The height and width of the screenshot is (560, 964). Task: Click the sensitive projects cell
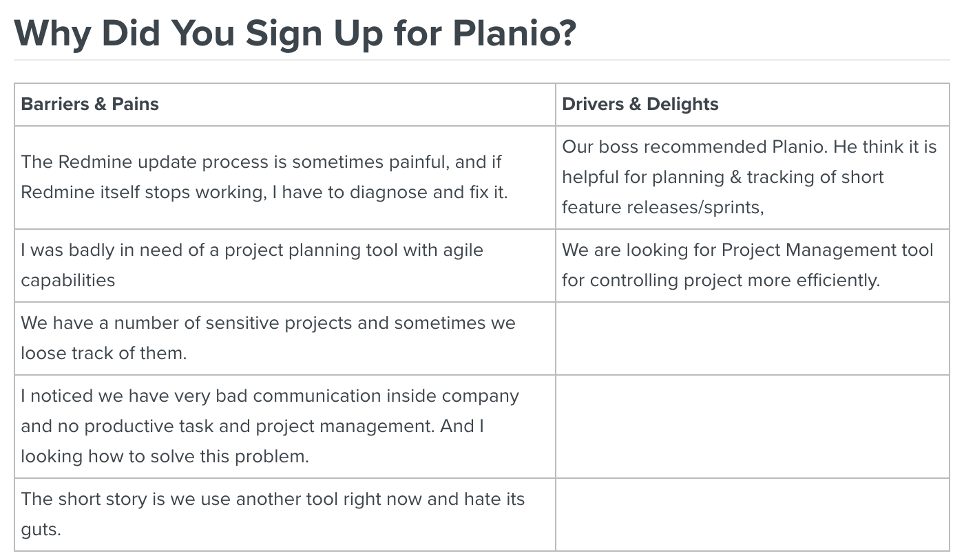click(285, 338)
